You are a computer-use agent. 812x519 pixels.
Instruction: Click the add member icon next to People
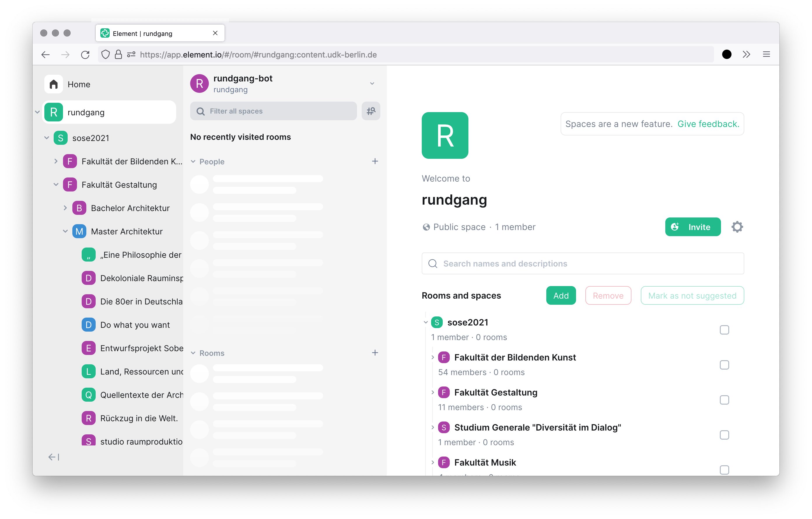tap(375, 161)
